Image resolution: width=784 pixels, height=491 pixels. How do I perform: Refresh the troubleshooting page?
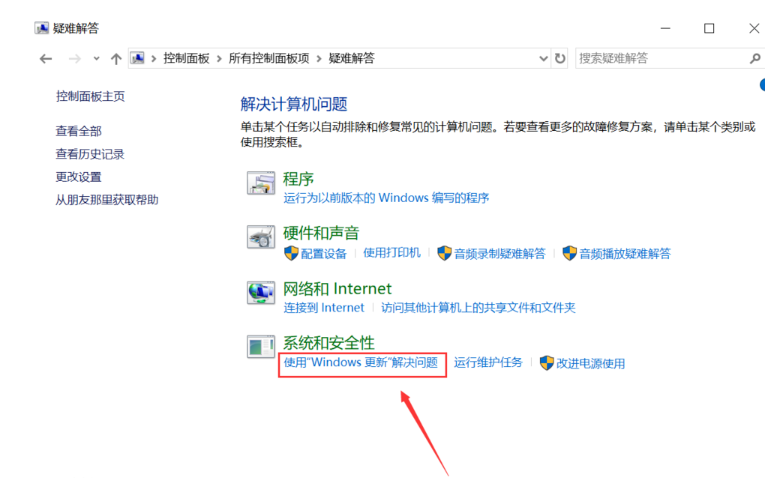[x=560, y=59]
